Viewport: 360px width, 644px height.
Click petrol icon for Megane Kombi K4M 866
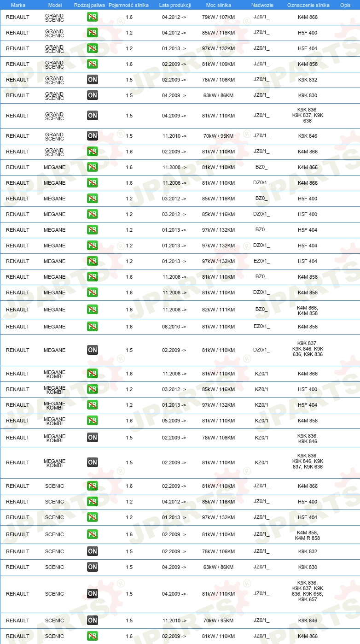point(92,374)
